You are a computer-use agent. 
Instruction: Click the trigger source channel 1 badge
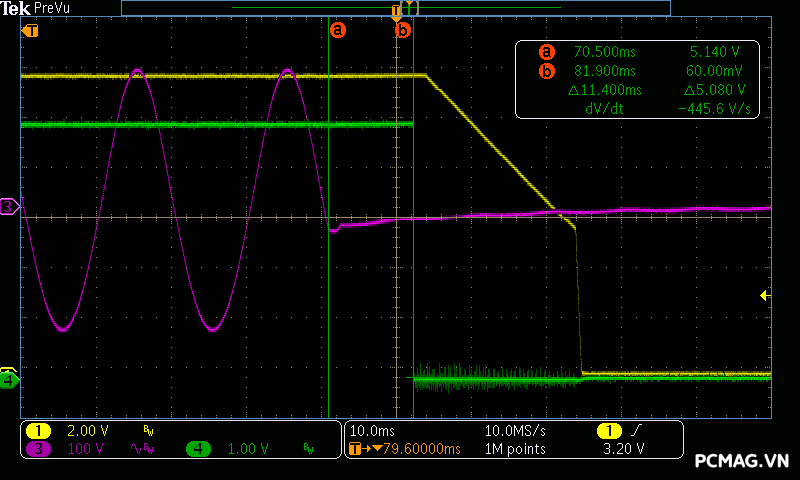[608, 430]
